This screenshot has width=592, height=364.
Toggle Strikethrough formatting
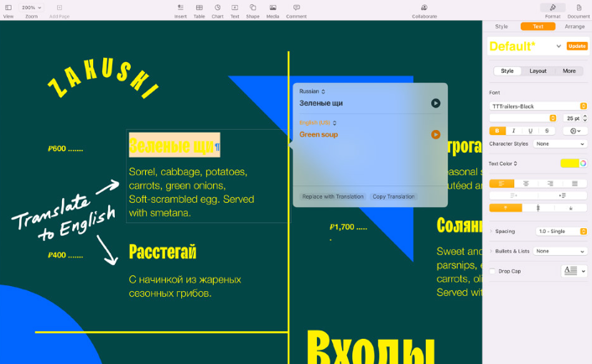[x=547, y=131]
